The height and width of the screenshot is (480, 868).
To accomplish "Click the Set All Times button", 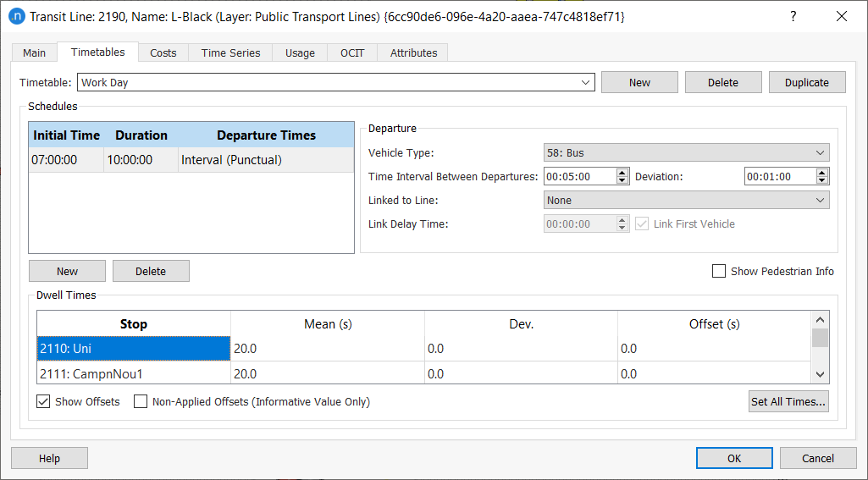I will tap(788, 402).
